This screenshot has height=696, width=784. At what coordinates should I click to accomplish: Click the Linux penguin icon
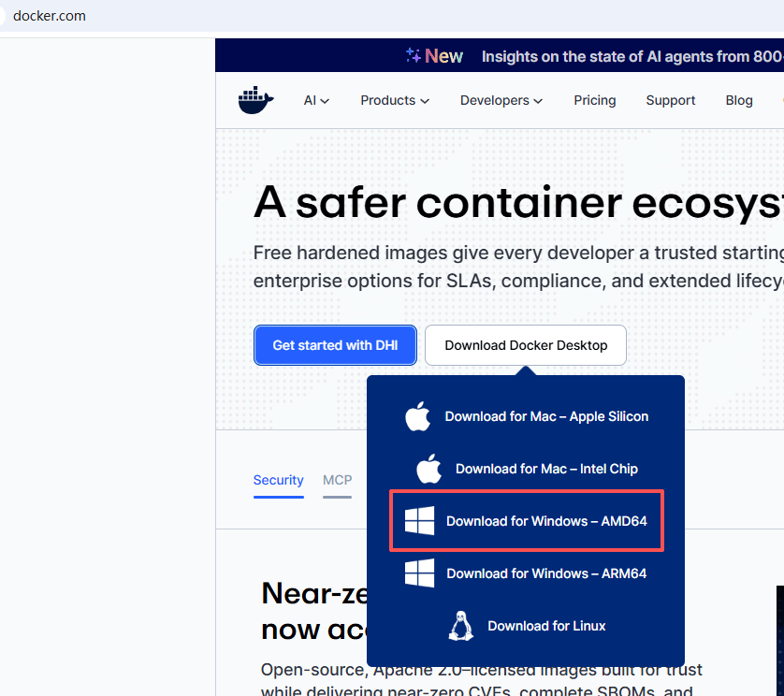(x=460, y=626)
